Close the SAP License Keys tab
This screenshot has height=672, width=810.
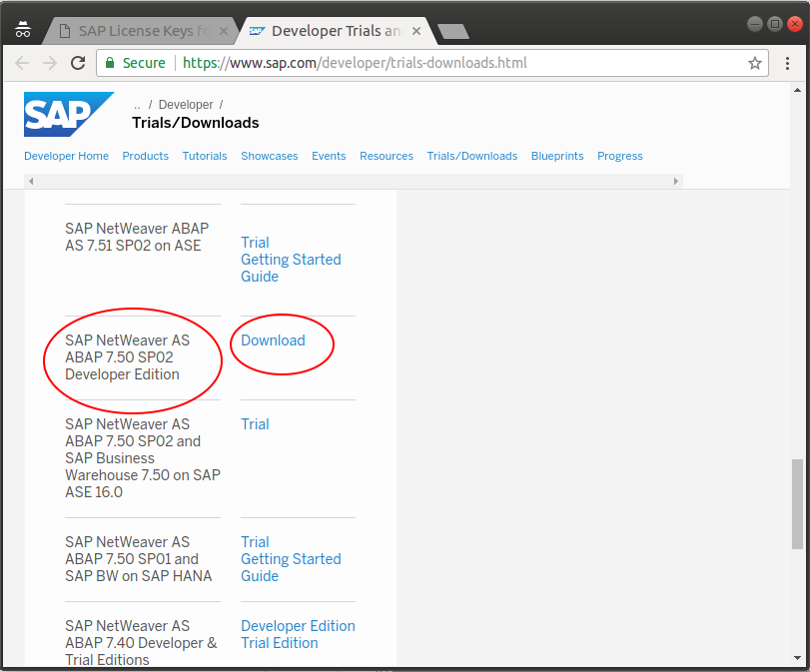click(224, 31)
